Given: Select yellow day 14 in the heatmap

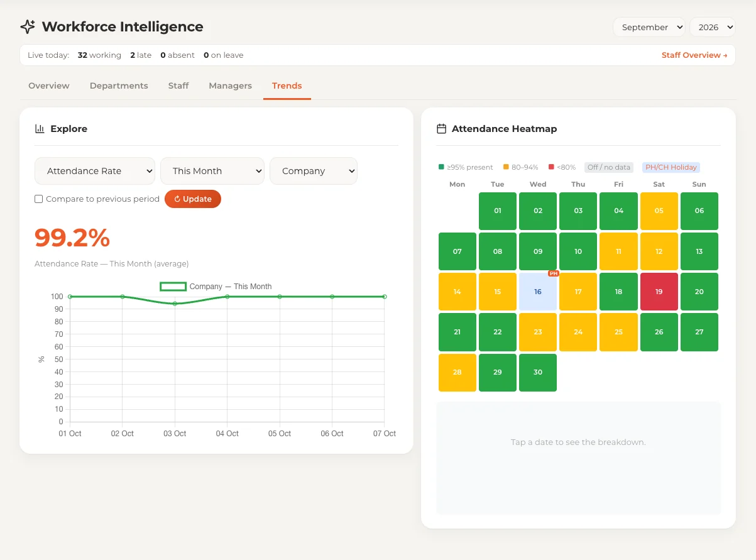Looking at the screenshot, I should pos(457,292).
